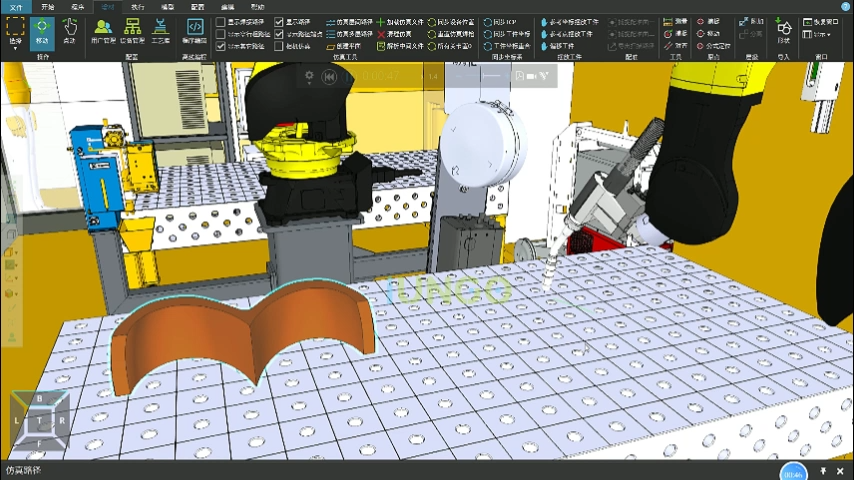Click the view orientation cube

(x=40, y=420)
